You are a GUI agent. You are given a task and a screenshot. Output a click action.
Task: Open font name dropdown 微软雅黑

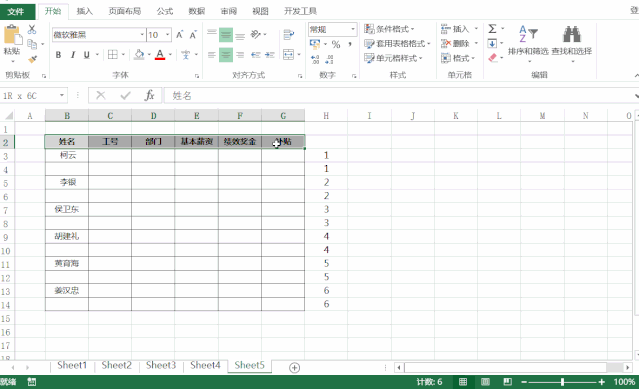[142, 35]
